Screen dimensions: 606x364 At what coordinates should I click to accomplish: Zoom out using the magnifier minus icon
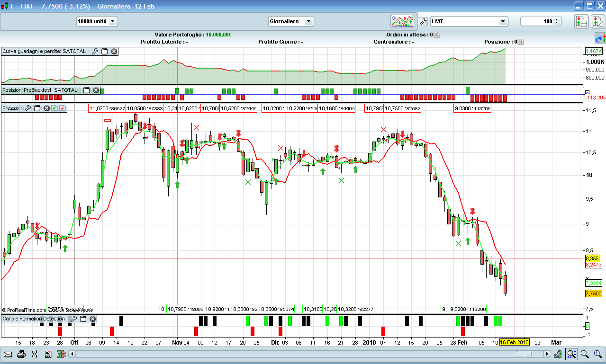point(585,354)
